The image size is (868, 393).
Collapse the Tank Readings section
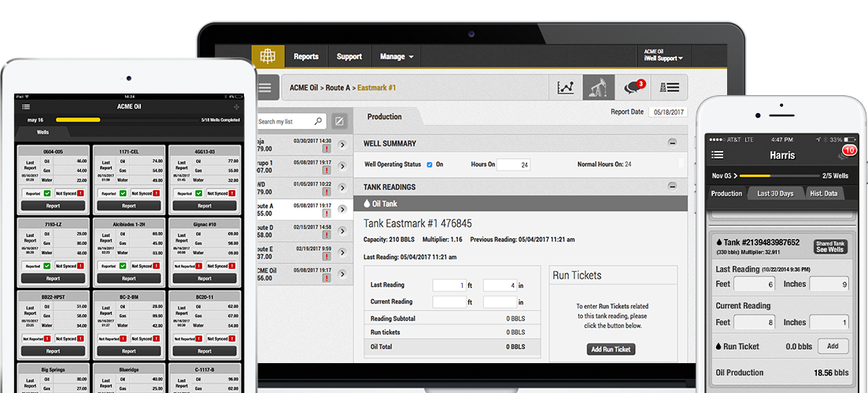pos(672,186)
